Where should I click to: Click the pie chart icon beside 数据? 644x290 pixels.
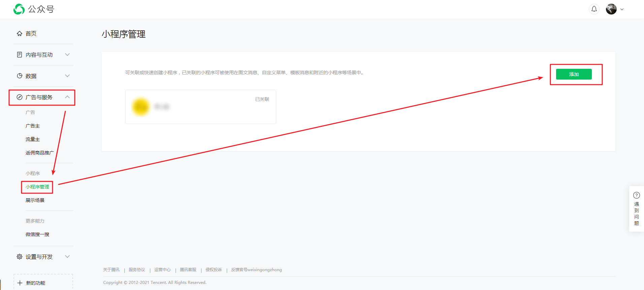20,76
